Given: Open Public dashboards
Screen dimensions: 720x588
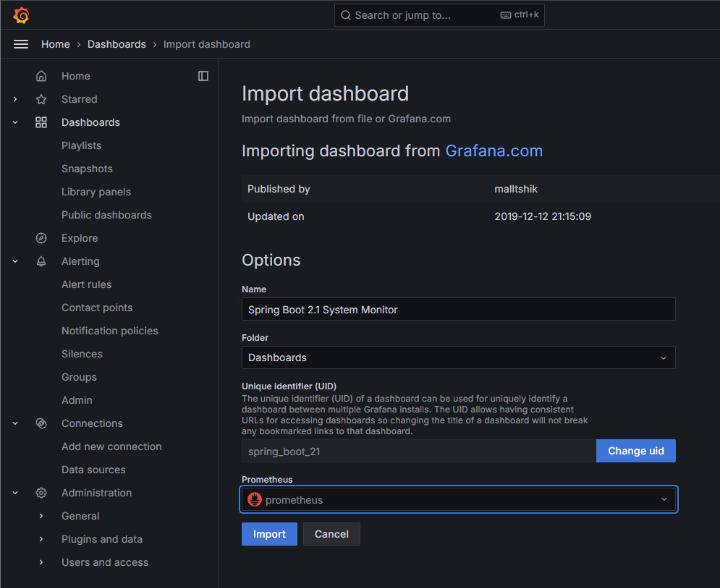Looking at the screenshot, I should [107, 215].
